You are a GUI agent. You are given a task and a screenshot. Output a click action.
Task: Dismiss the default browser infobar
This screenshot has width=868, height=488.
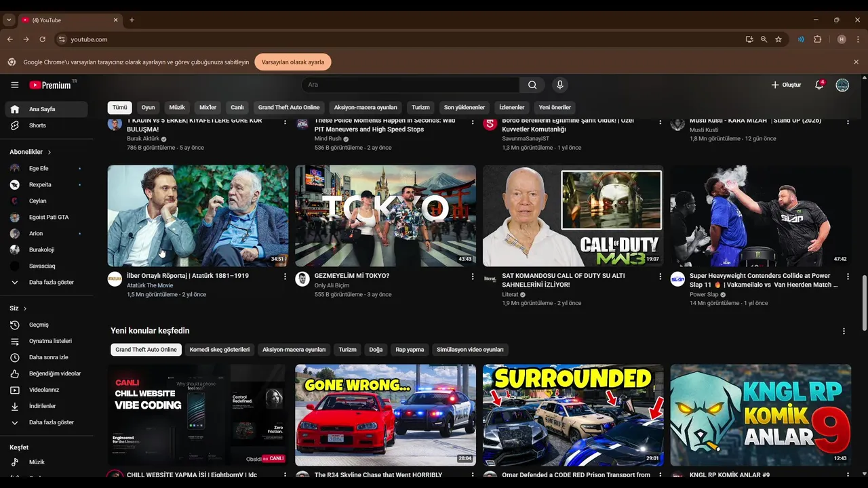pos(856,62)
